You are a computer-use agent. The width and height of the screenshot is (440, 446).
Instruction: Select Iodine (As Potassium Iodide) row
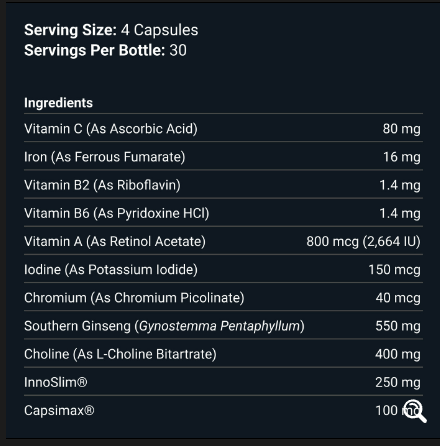click(223, 269)
